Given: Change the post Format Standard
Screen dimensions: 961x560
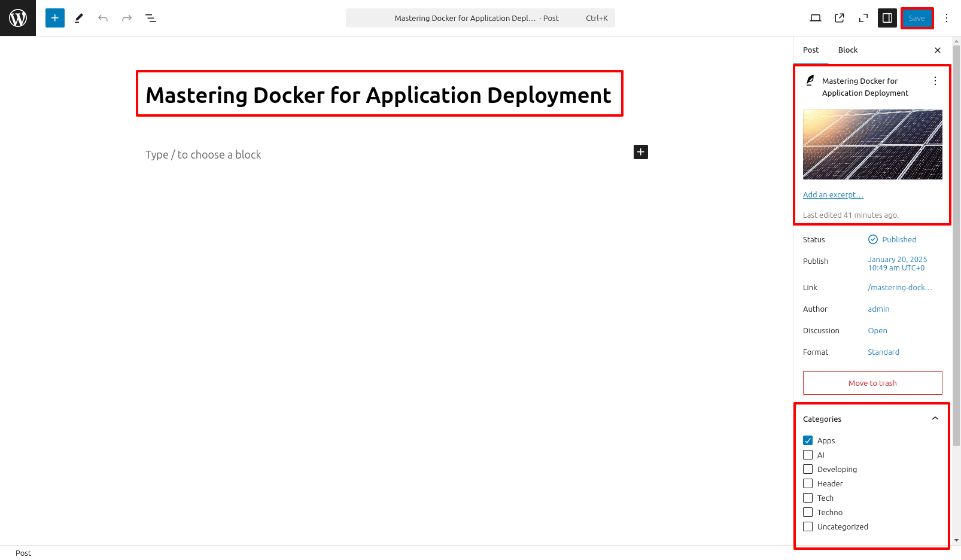Looking at the screenshot, I should [883, 352].
